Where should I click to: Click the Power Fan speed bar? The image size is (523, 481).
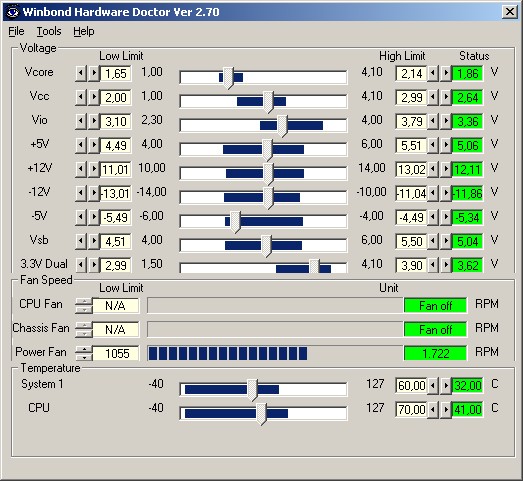[275, 354]
